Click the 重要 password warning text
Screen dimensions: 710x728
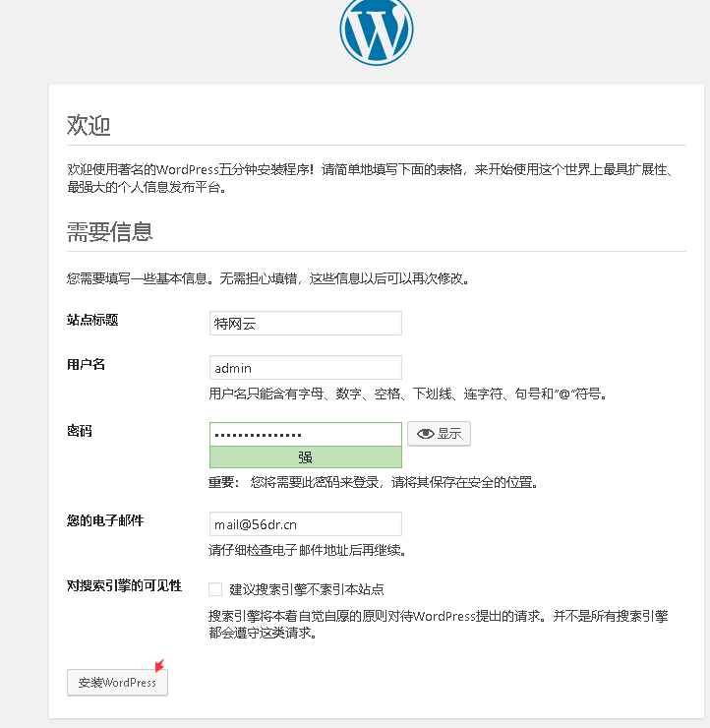[x=373, y=483]
